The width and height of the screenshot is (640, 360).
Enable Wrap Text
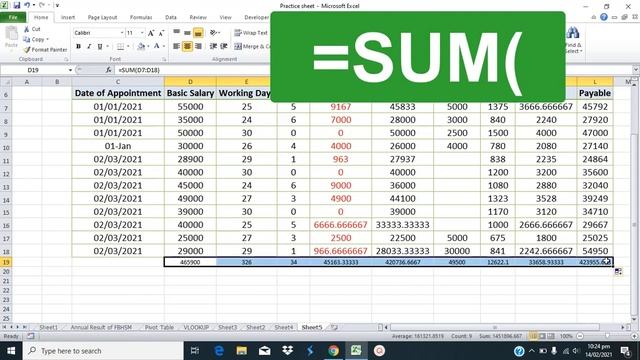[x=251, y=33]
